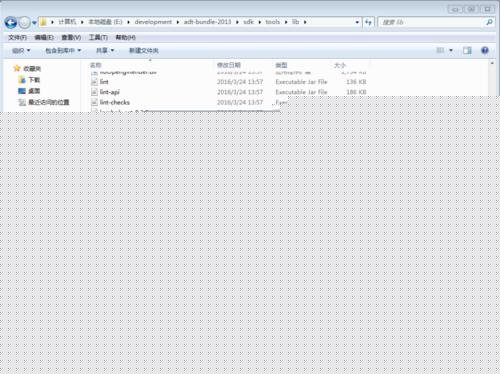The width and height of the screenshot is (500, 374).
Task: Click the greyed Forward arrow button
Action: point(24,23)
